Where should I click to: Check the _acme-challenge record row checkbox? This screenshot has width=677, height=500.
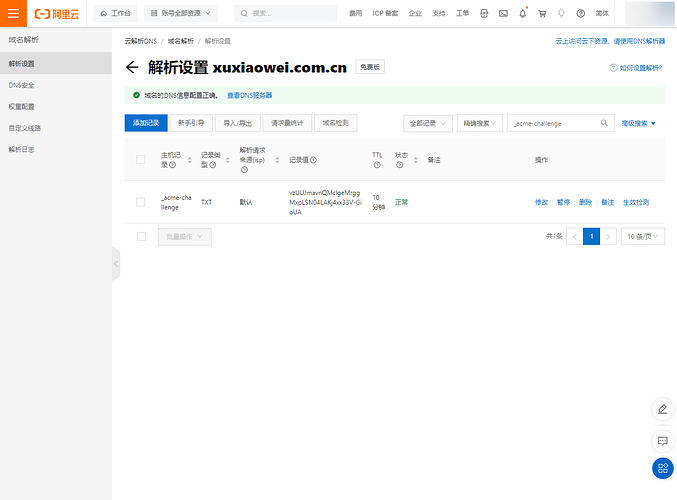[141, 202]
